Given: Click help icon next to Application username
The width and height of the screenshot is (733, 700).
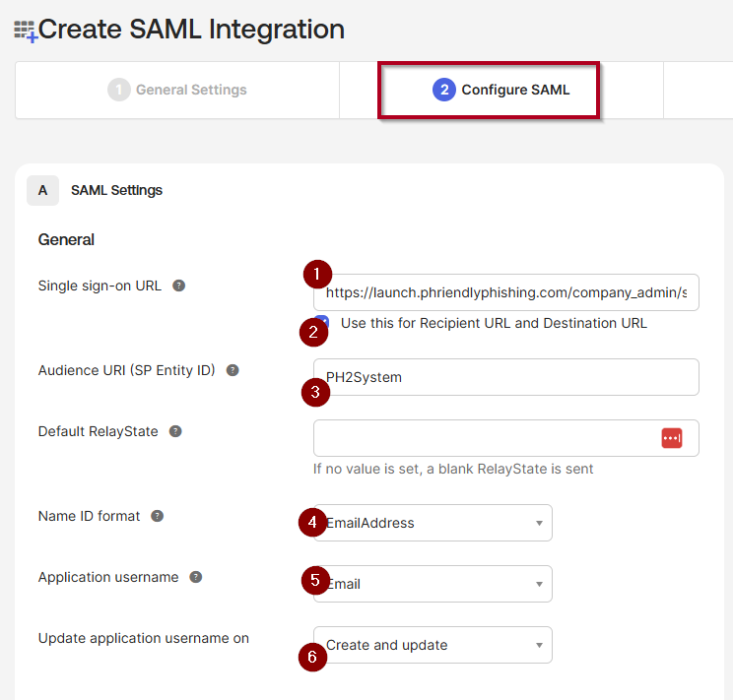Looking at the screenshot, I should click(x=195, y=578).
